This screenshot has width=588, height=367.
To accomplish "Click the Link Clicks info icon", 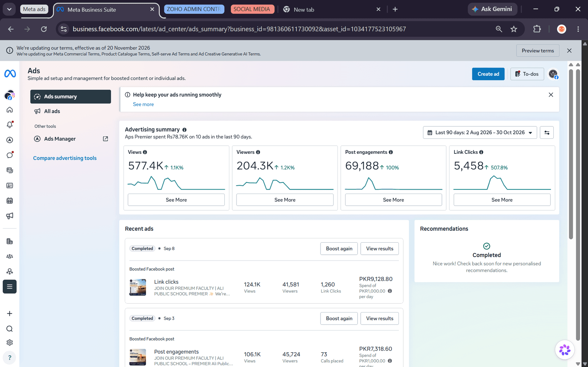I will point(481,152).
